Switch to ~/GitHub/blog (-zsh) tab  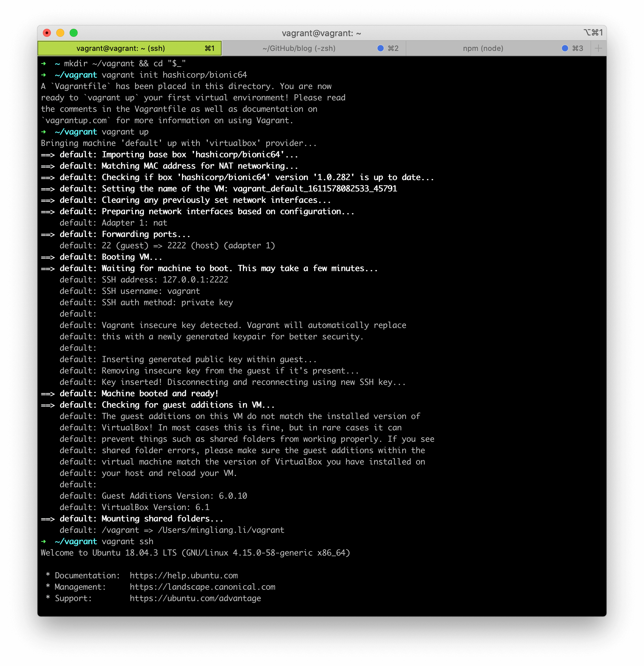pos(299,48)
